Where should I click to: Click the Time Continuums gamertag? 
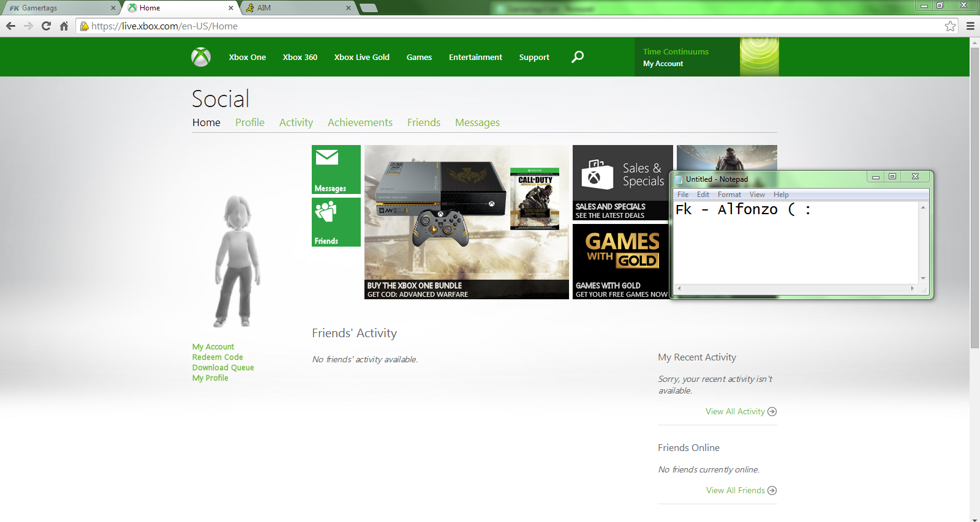[x=676, y=51]
